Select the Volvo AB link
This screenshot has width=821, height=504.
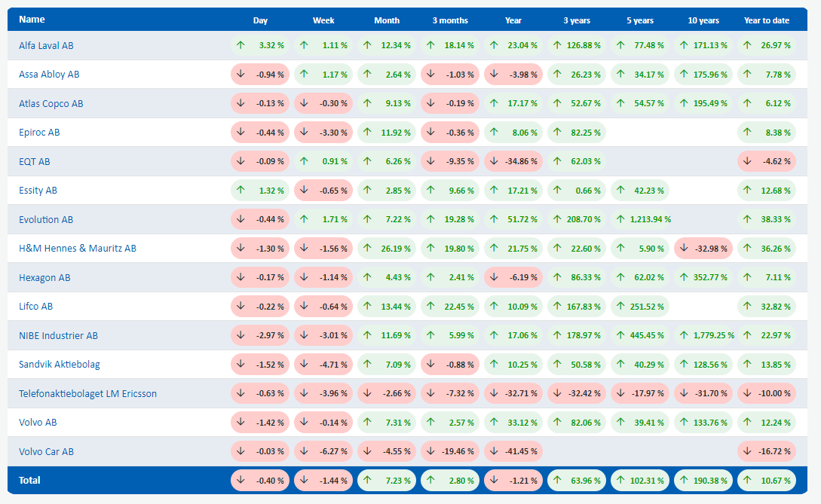point(38,423)
